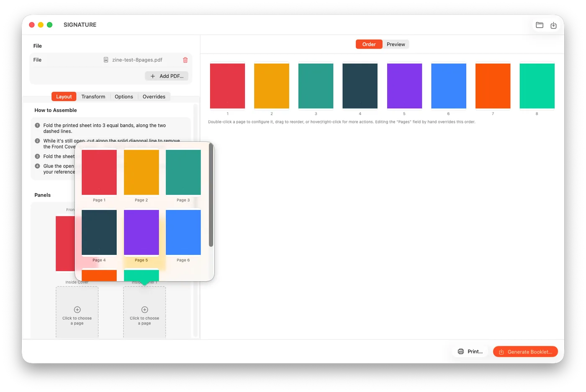Select page 4 dark teal thumbnail in order strip
Image resolution: width=586 pixels, height=392 pixels.
[x=360, y=86]
